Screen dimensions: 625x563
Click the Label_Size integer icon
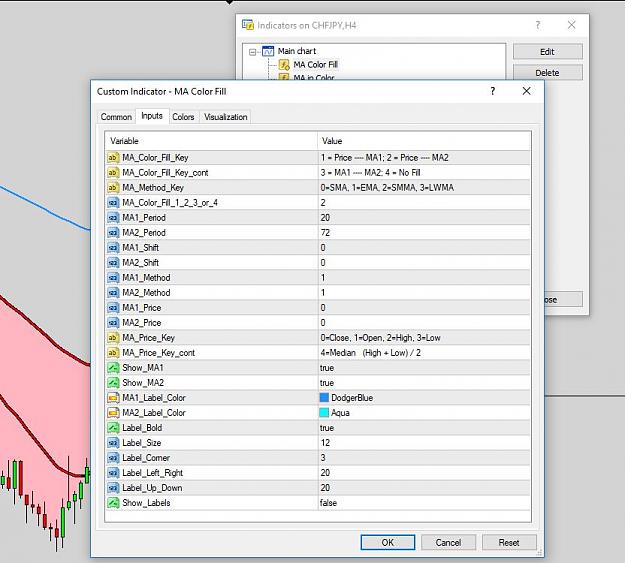(x=113, y=443)
